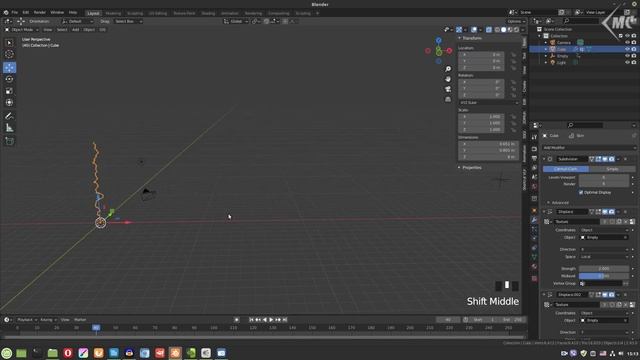Open the XYZ Euler rotation mode dropdown

point(489,103)
